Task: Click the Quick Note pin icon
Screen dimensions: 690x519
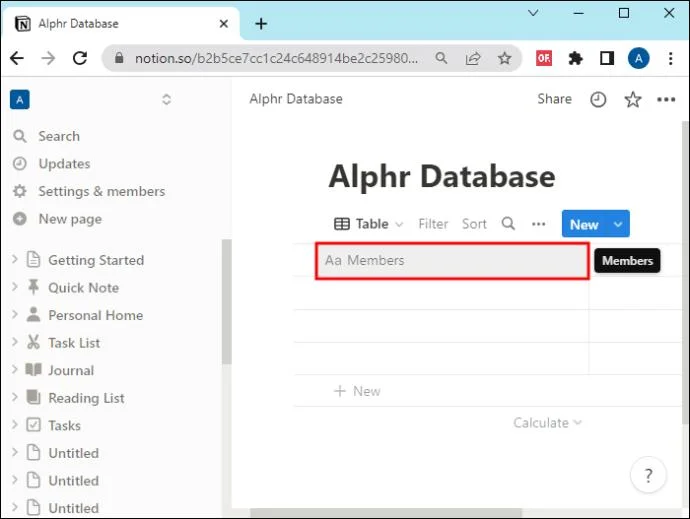Action: (x=33, y=287)
